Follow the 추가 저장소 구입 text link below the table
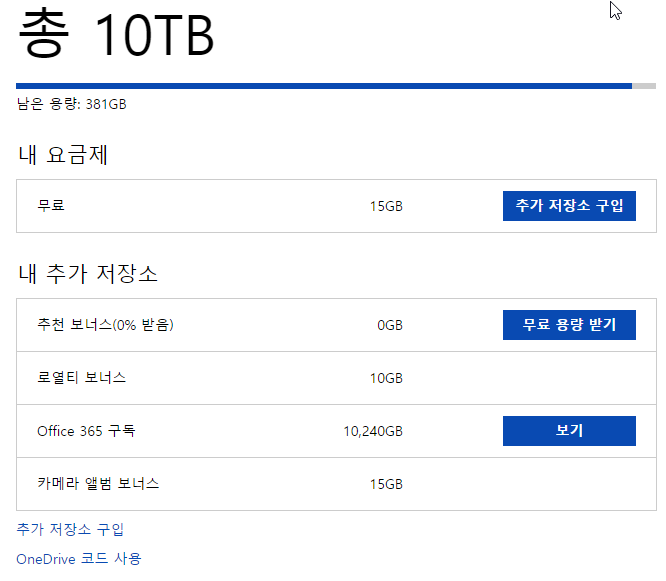Image resolution: width=666 pixels, height=581 pixels. click(70, 529)
